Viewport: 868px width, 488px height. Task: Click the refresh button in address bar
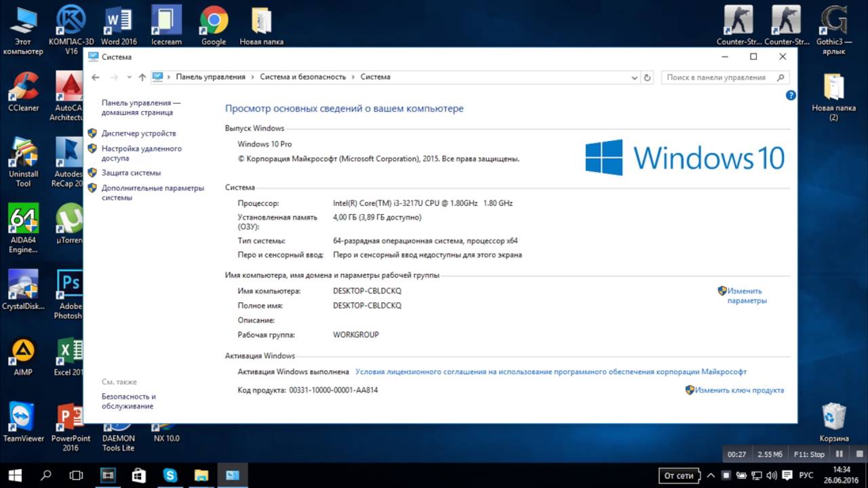pos(647,77)
